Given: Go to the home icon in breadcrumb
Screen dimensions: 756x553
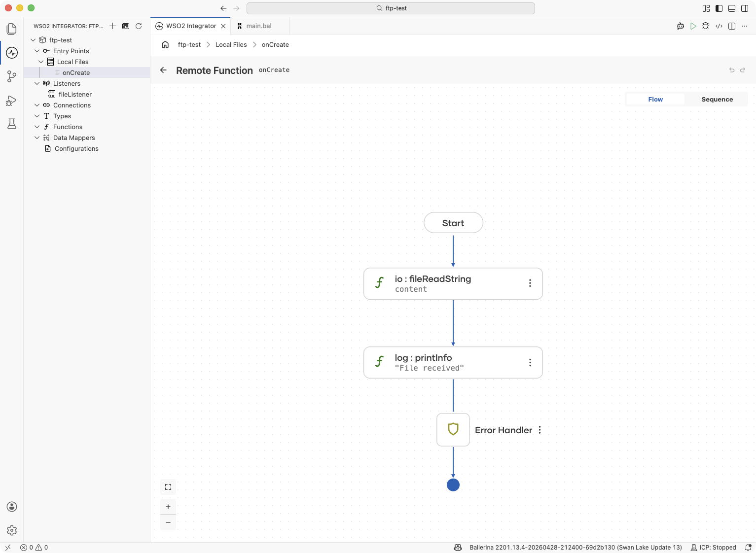Looking at the screenshot, I should point(165,44).
